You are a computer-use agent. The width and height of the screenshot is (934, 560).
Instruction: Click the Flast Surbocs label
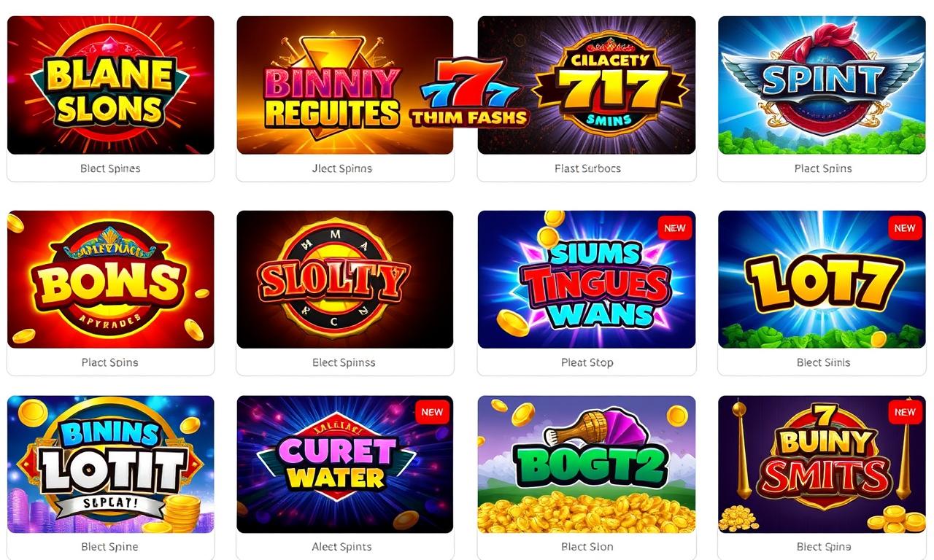tap(587, 168)
